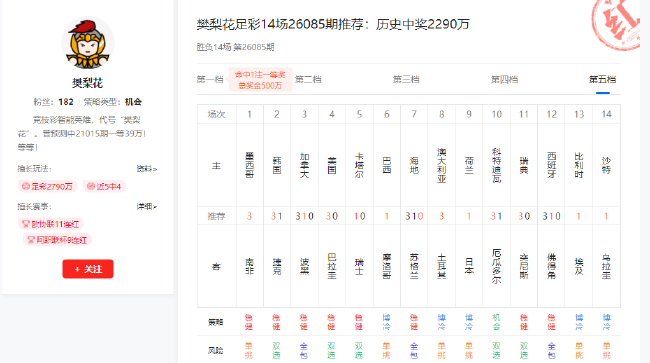650x363 pixels.
Task: Click the 欧协联11连红 trophy badge
Action: [51, 224]
